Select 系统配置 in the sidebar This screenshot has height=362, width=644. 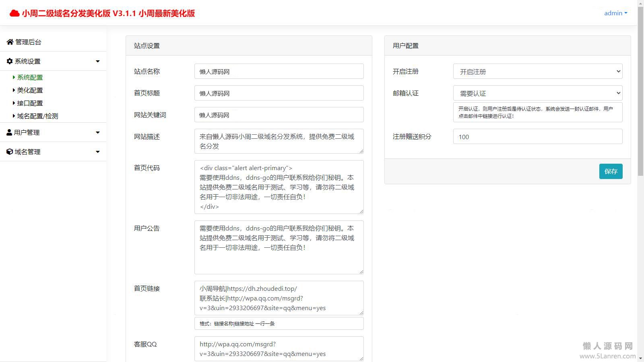click(x=30, y=77)
